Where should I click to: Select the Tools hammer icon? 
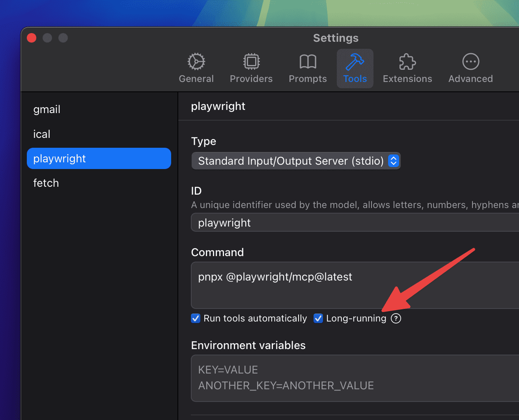(x=355, y=62)
